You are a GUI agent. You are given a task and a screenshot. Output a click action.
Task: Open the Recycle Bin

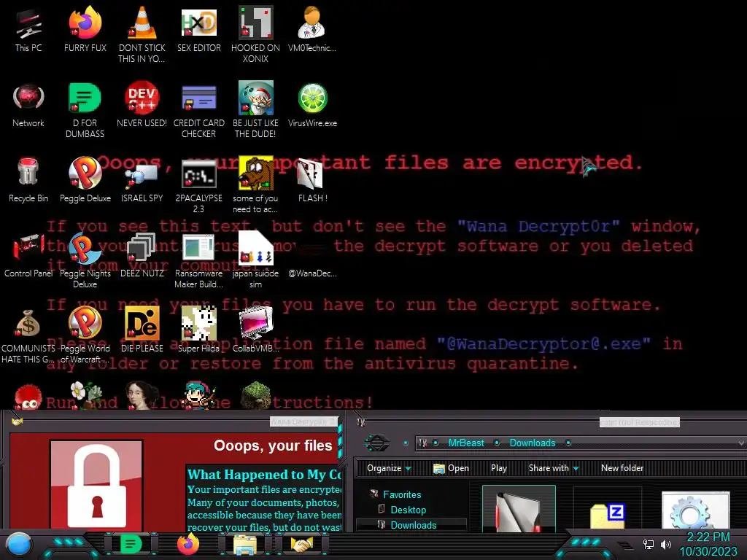tap(28, 180)
